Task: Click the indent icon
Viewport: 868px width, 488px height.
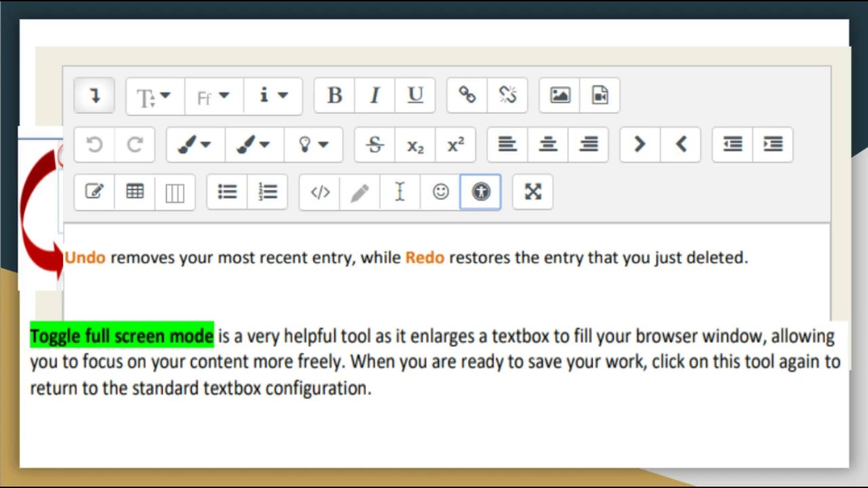Action: (x=773, y=144)
